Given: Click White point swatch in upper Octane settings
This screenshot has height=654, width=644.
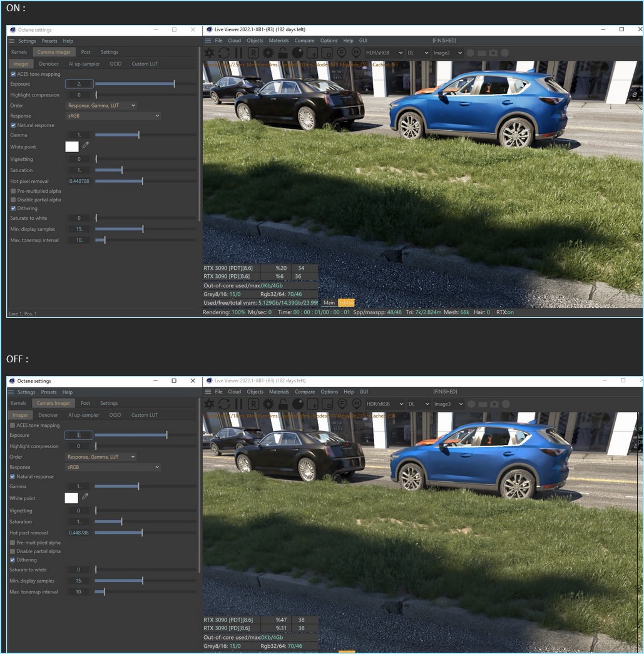Looking at the screenshot, I should pyautogui.click(x=72, y=147).
